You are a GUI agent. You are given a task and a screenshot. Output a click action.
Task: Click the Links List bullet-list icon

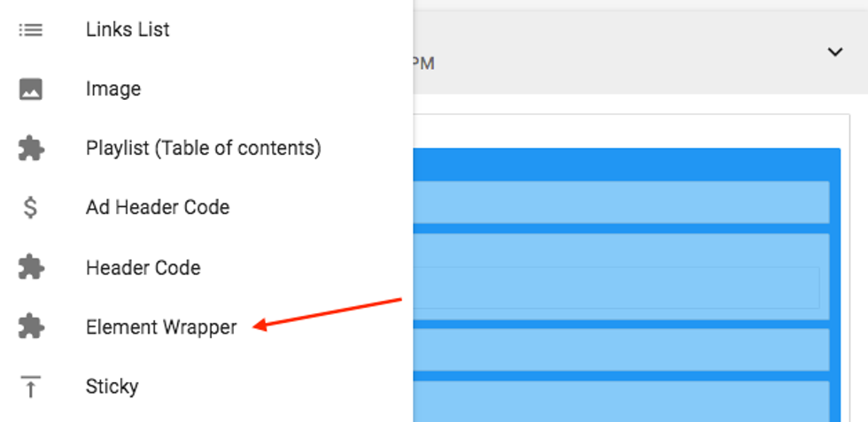(x=31, y=29)
